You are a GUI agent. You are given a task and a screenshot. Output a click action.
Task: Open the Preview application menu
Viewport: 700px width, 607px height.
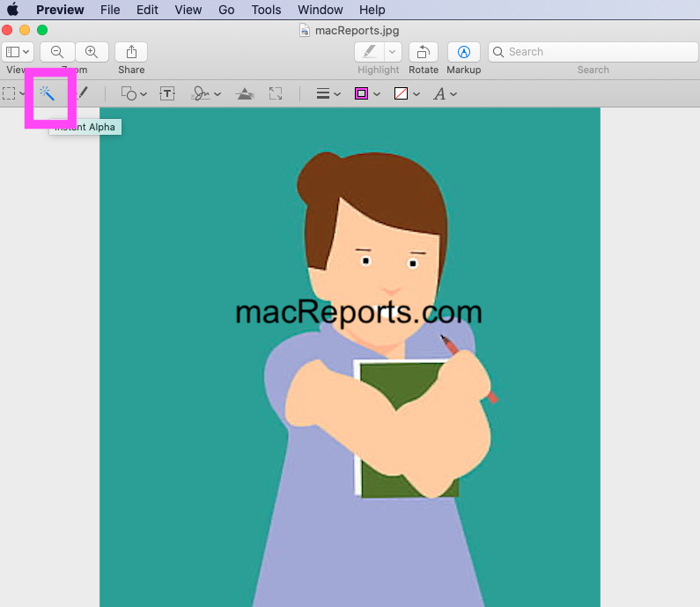60,10
